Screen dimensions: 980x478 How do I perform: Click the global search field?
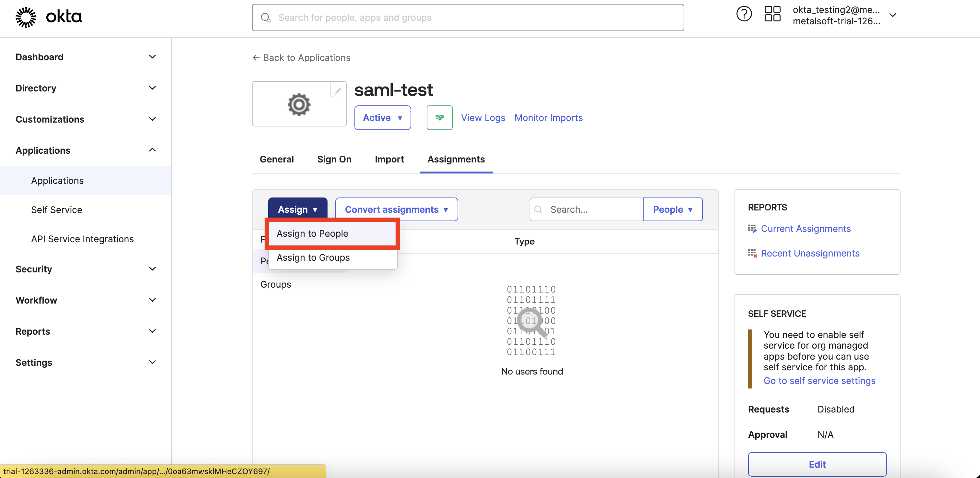468,18
